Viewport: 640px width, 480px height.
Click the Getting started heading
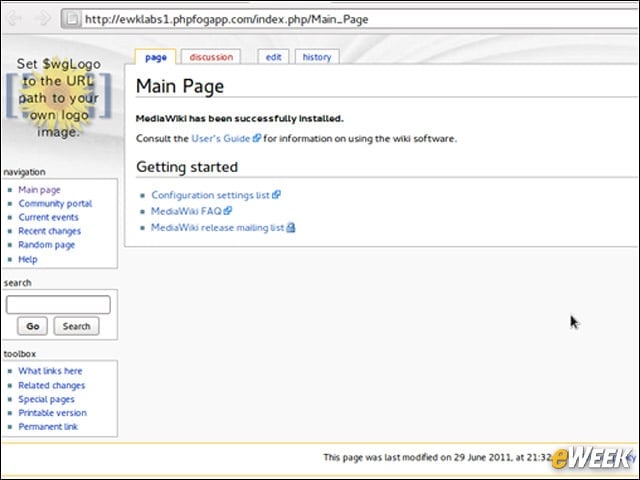[187, 167]
